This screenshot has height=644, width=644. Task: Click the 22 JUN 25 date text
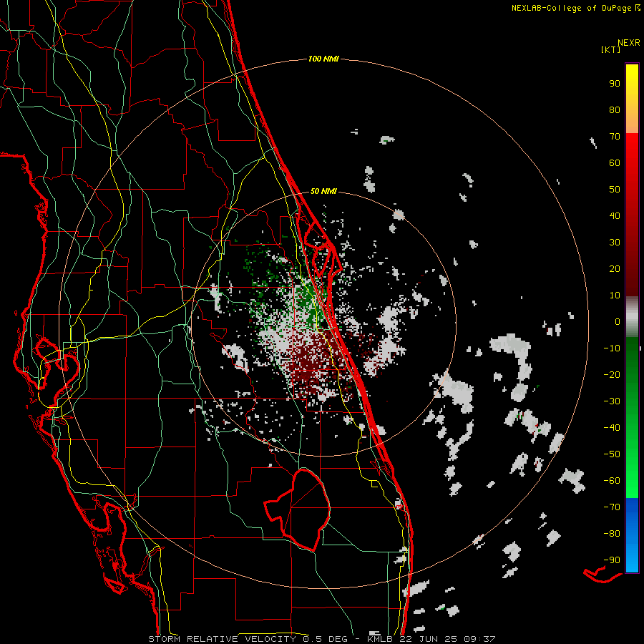coord(429,639)
